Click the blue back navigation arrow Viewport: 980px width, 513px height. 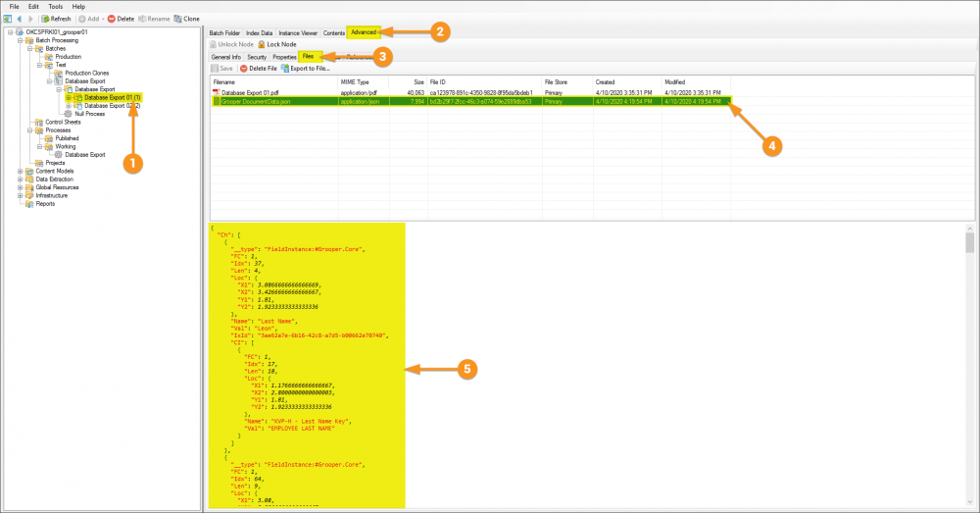(19, 19)
